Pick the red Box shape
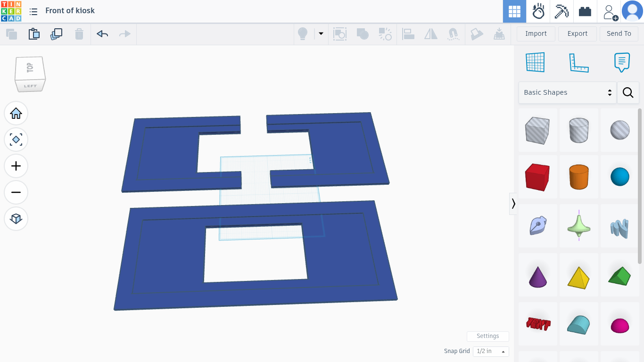Screen dimensions: 644x362 coord(537,177)
